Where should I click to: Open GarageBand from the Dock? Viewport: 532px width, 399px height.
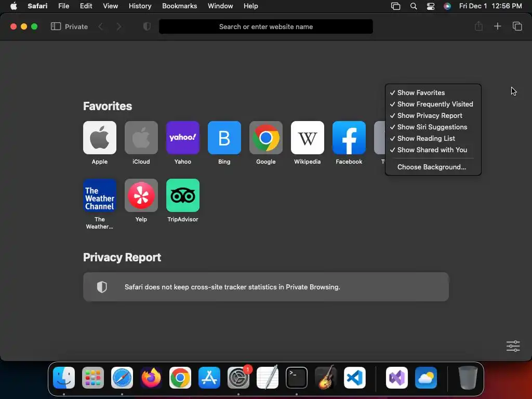pyautogui.click(x=326, y=378)
